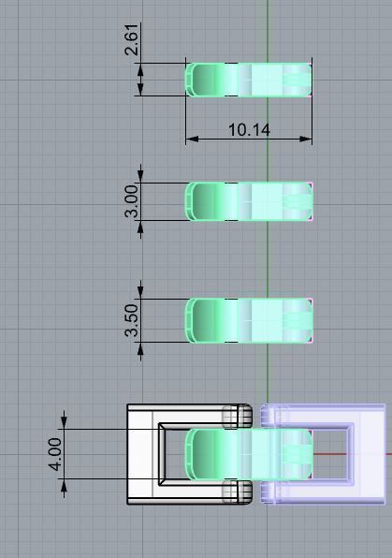Viewport: 392px width, 558px height.
Task: Click the 3.00 dimension annotation
Action: (131, 201)
